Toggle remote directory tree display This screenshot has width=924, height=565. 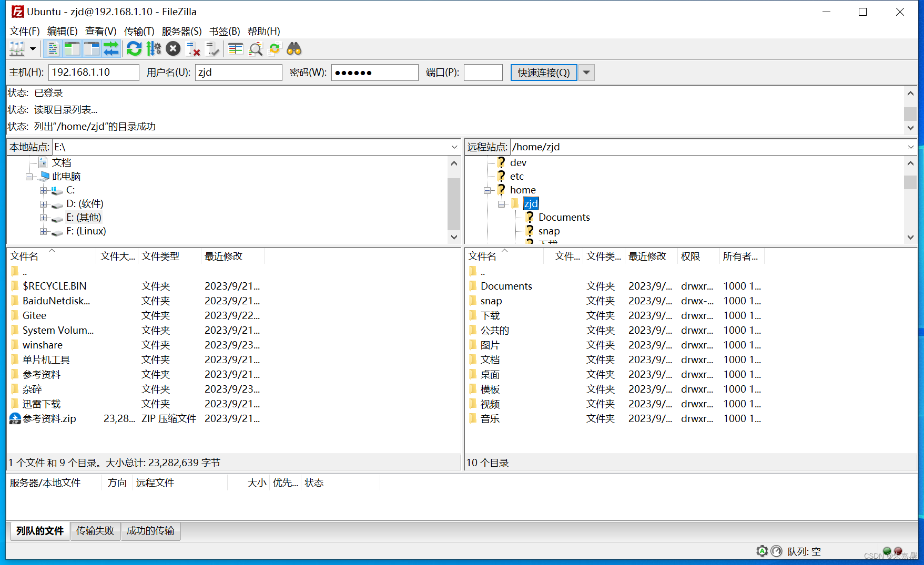[92, 49]
